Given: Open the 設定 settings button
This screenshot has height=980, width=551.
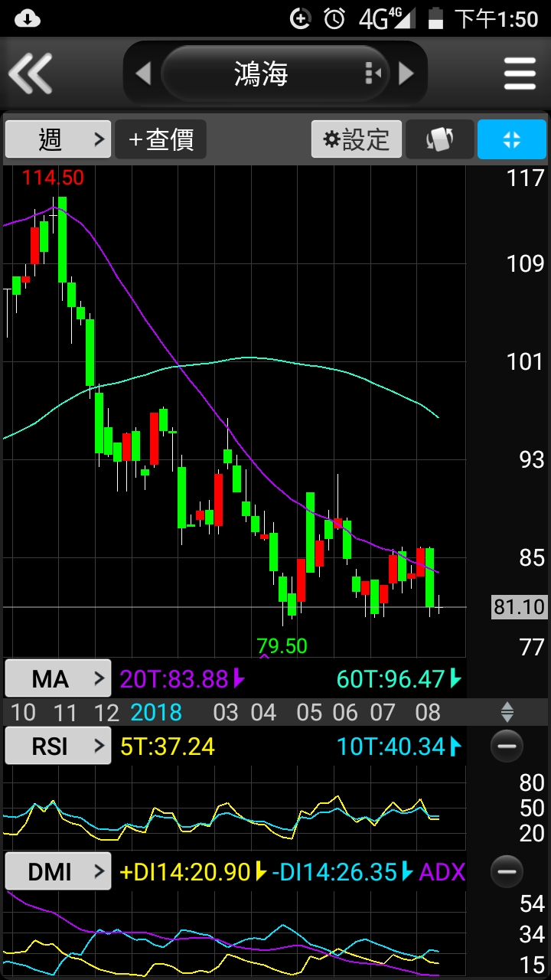Looking at the screenshot, I should click(x=357, y=139).
